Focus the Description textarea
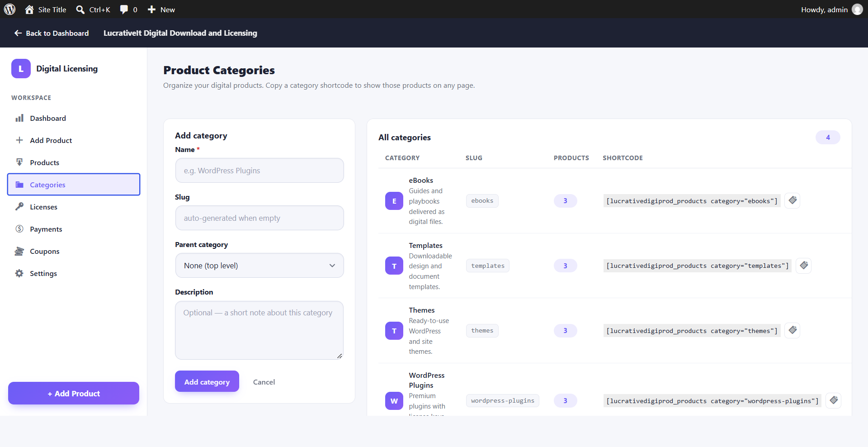868x447 pixels. click(259, 330)
